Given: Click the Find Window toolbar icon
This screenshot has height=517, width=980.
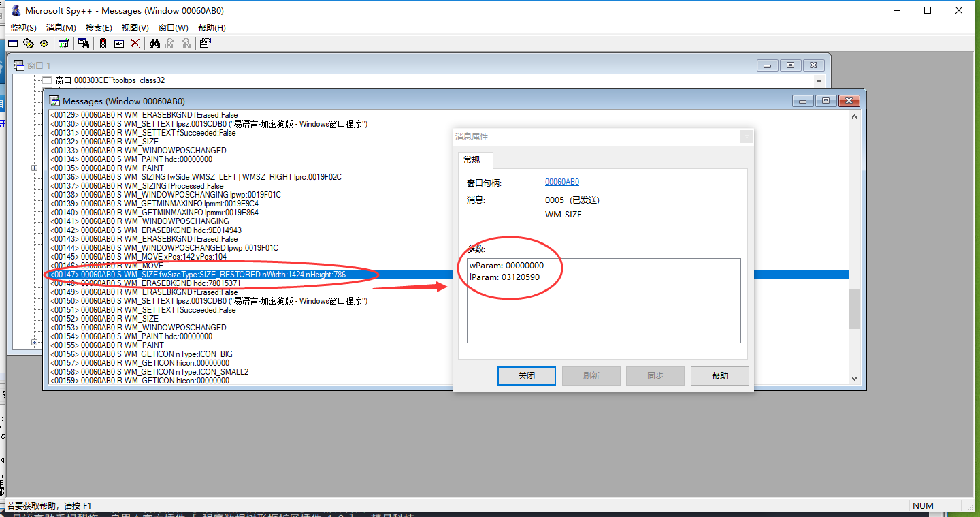Looking at the screenshot, I should 84,44.
